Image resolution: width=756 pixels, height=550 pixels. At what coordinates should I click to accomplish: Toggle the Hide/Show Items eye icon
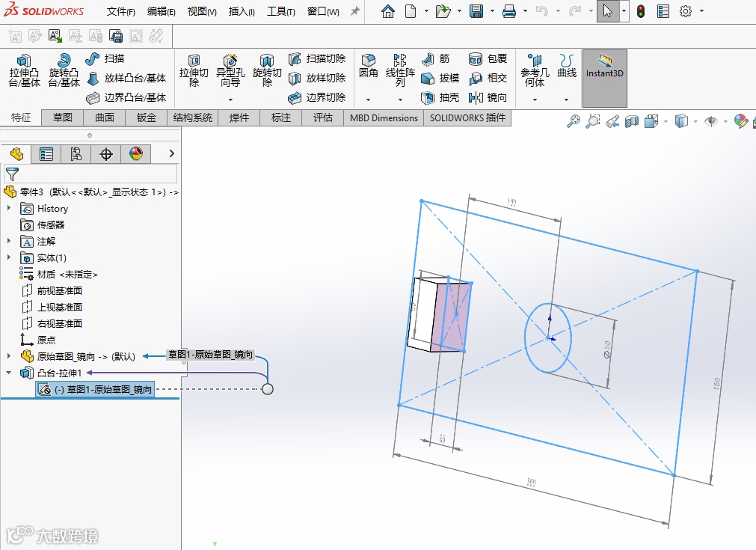tap(711, 121)
